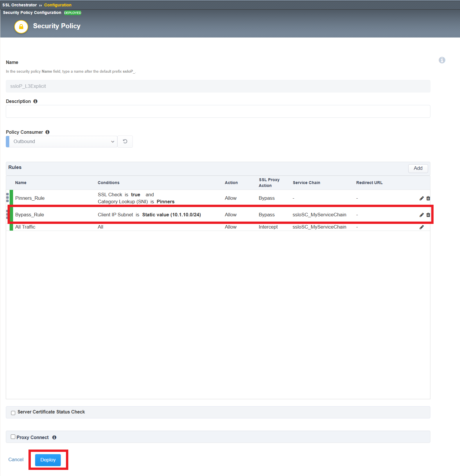Click the Service Chain column header
This screenshot has width=460, height=476.
point(307,183)
